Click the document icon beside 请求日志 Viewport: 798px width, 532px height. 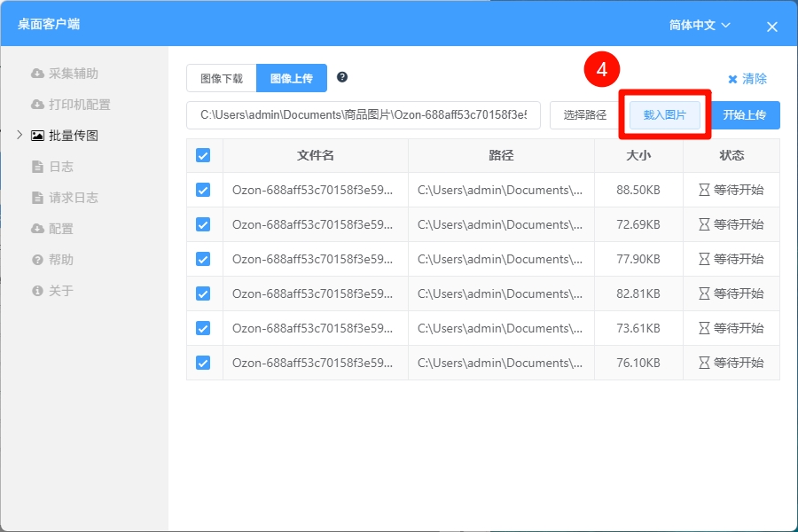37,198
